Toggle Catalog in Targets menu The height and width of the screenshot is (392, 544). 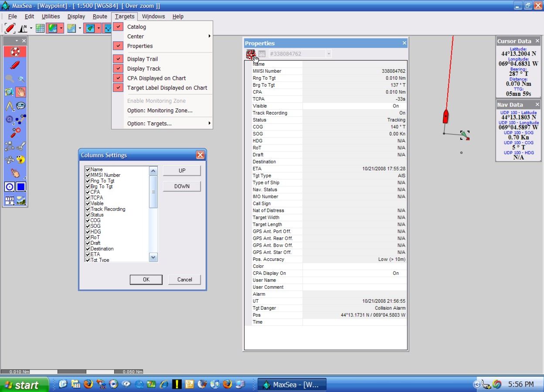pyautogui.click(x=162, y=27)
